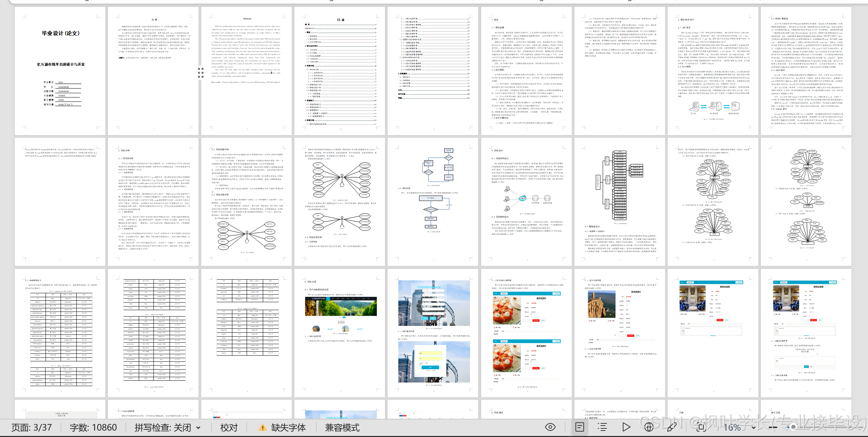The width and height of the screenshot is (868, 437).
Task: Click the login form screenshot with yellow fields
Action: [x=434, y=362]
